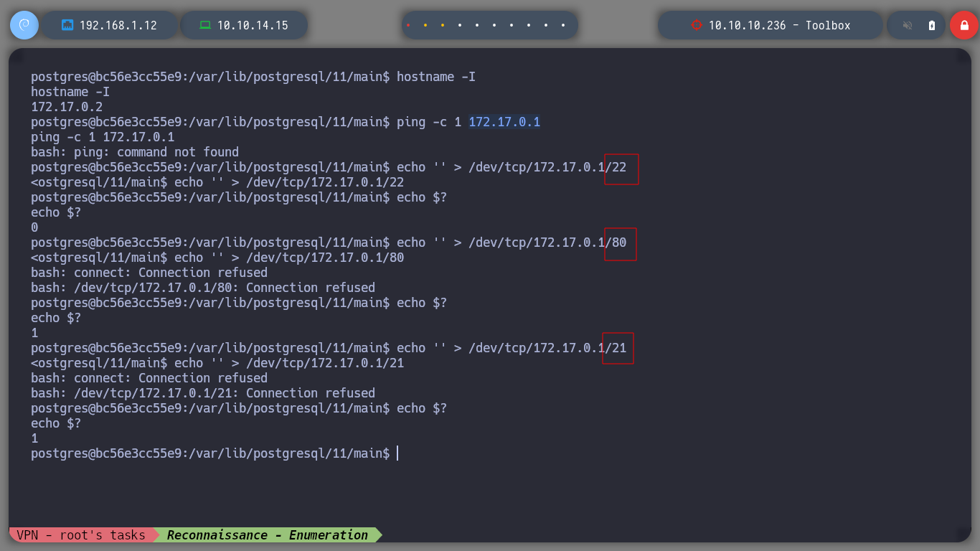This screenshot has width=980, height=551.
Task: Click the 192.168.1.12 address label
Action: tap(118, 25)
